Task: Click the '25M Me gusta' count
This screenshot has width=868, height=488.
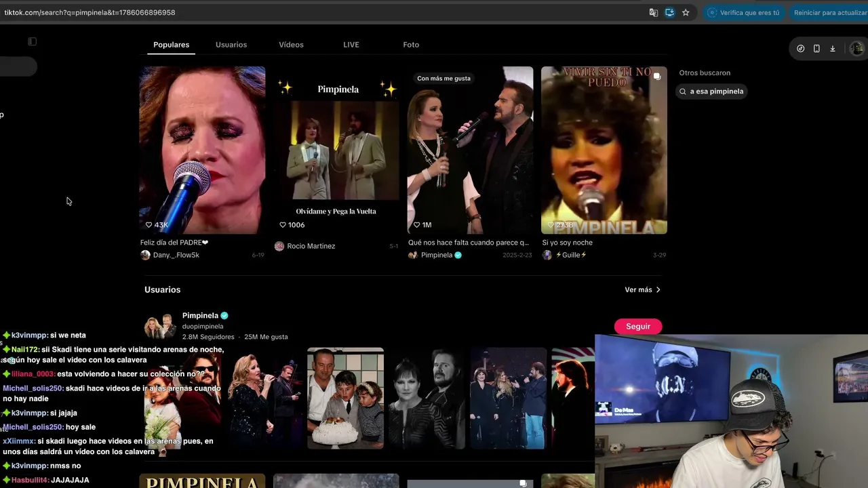Action: click(266, 337)
